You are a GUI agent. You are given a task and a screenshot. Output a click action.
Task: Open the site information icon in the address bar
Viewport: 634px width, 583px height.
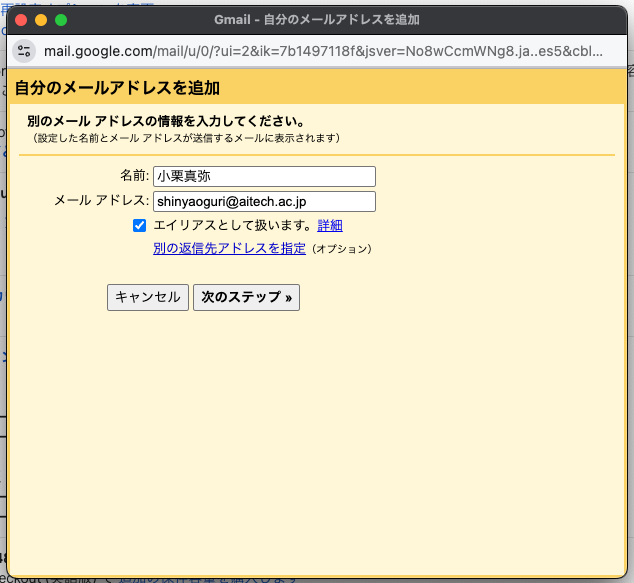(24, 51)
